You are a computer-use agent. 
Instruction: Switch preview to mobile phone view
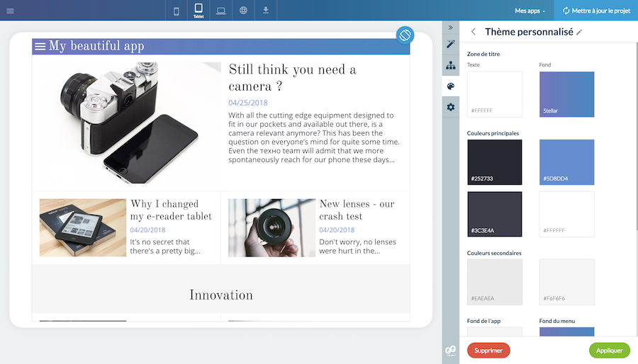tap(177, 11)
